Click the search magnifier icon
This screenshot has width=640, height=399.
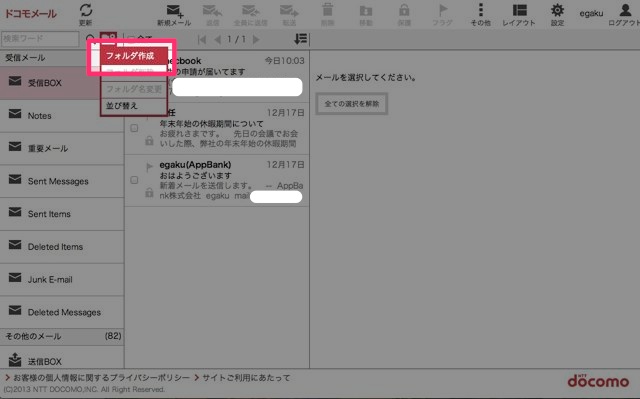(90, 39)
